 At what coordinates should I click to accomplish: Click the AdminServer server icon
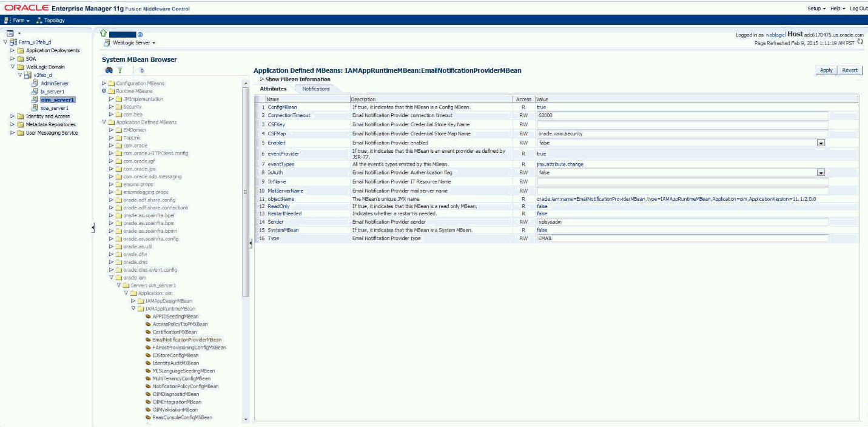(35, 83)
